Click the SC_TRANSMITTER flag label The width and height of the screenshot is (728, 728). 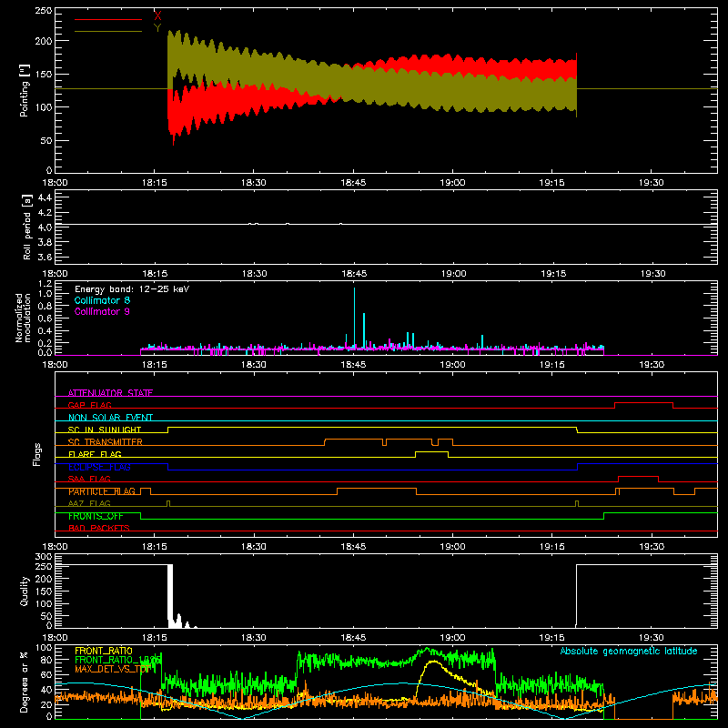105,441
